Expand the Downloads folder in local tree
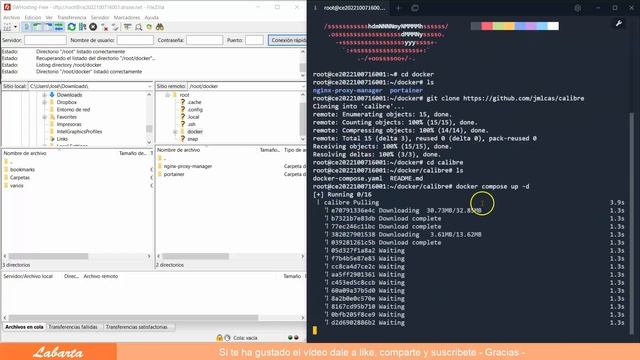 [x=44, y=95]
